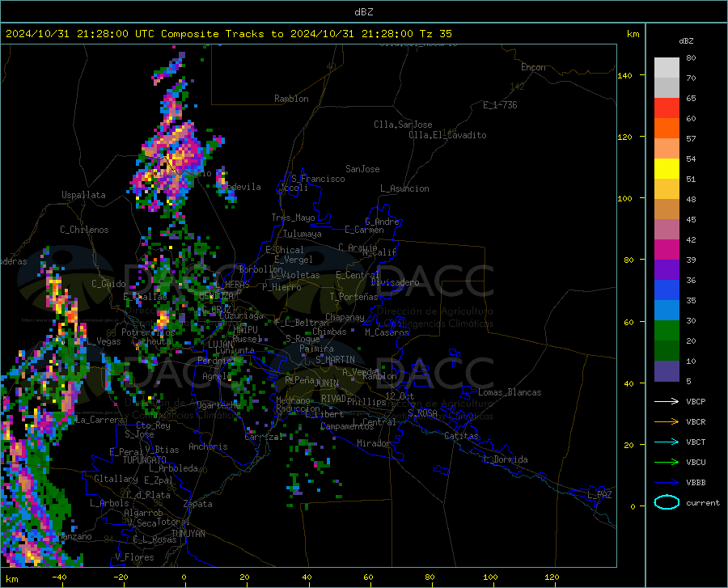This screenshot has width=728, height=588.
Task: Click the Lomas_Blancas map label
Action: pos(510,392)
